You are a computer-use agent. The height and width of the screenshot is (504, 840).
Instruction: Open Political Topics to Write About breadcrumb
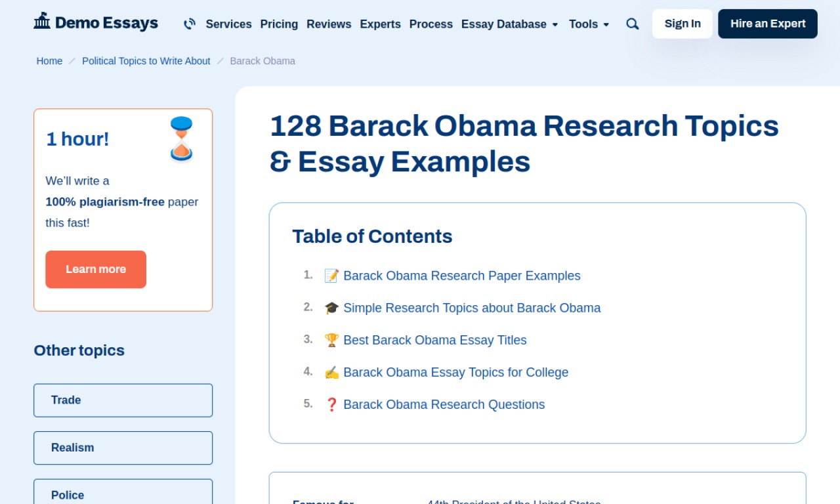click(146, 61)
